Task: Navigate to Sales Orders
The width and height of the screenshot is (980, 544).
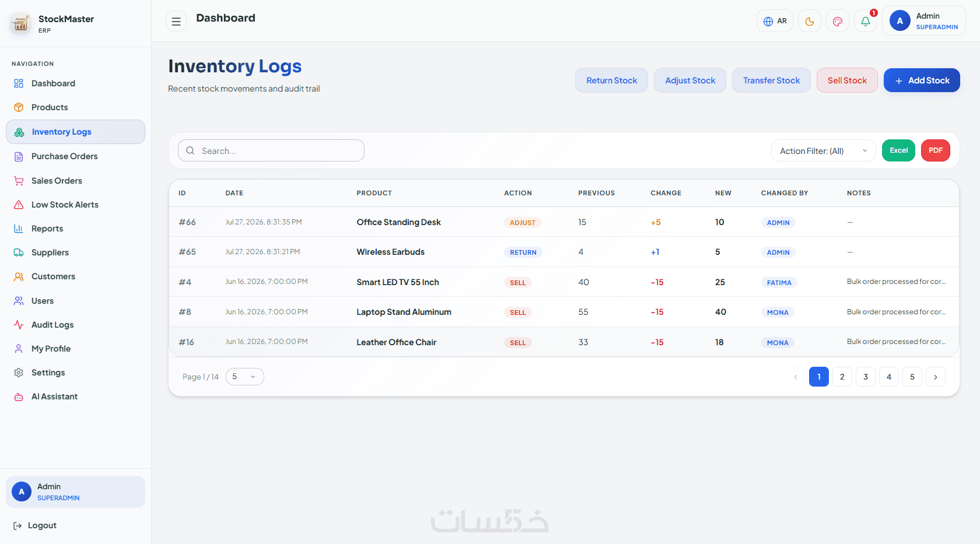Action: point(75,181)
